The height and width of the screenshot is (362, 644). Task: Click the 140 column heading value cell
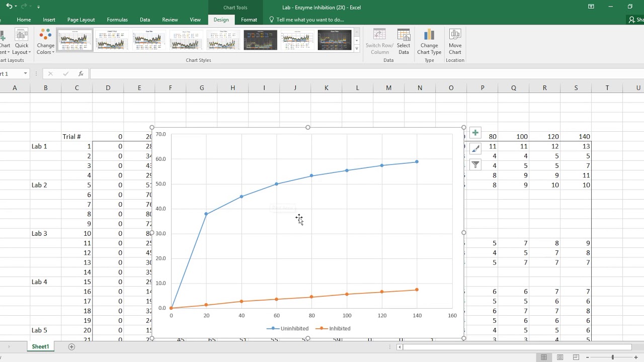point(576,137)
